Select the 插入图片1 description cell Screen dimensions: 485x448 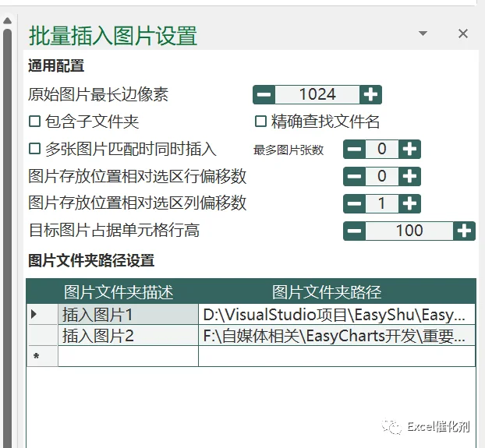(128, 315)
